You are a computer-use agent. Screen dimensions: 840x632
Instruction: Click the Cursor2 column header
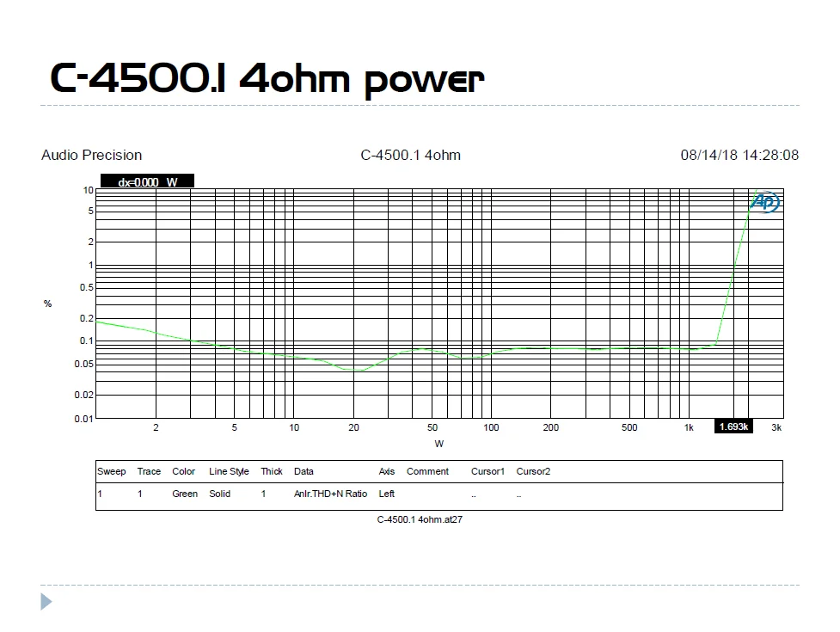pyautogui.click(x=533, y=471)
